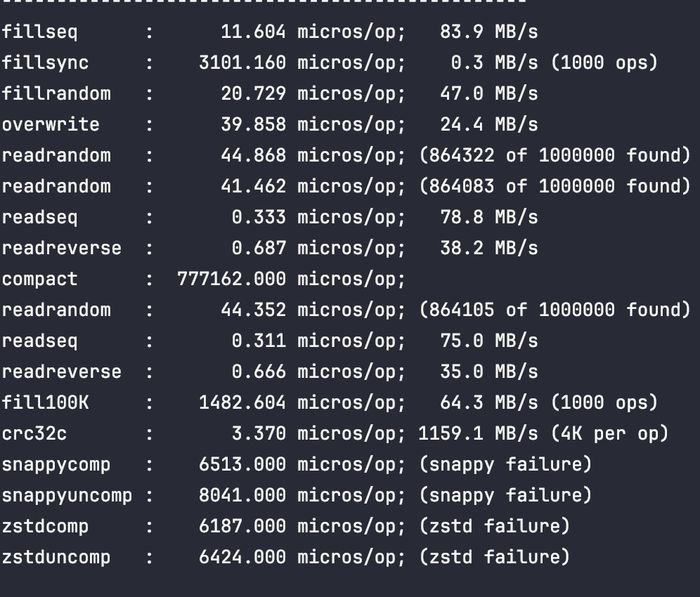Click the readreverse 0.687 micros/op value
The width and height of the screenshot is (700, 597).
318,249
